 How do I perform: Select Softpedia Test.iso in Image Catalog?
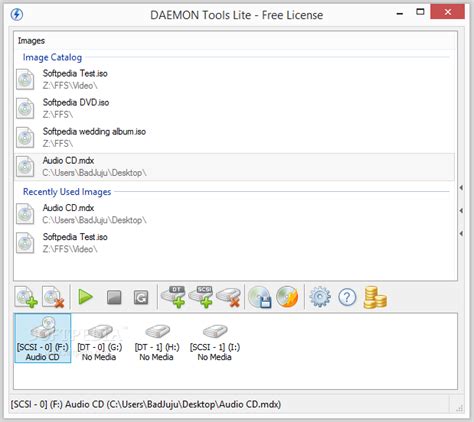point(234,79)
